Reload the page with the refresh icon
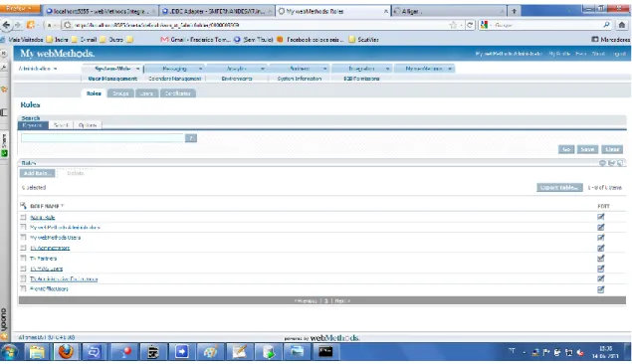Viewport: 632px width, 364px height. 470,25
